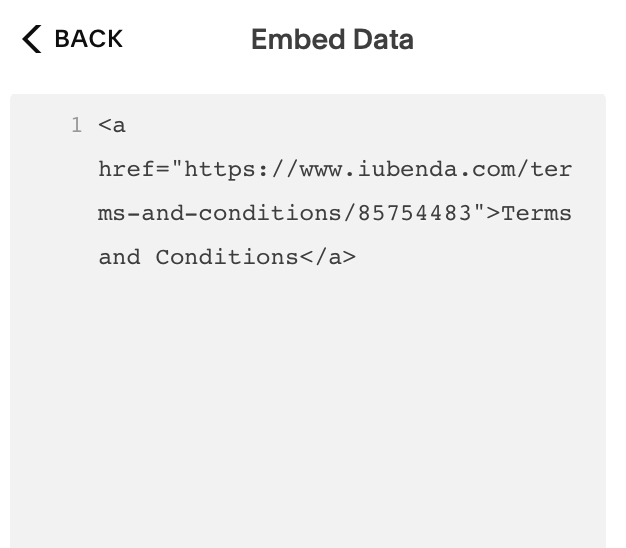
Task: Select line number 1 in the gutter
Action: pyautogui.click(x=76, y=126)
